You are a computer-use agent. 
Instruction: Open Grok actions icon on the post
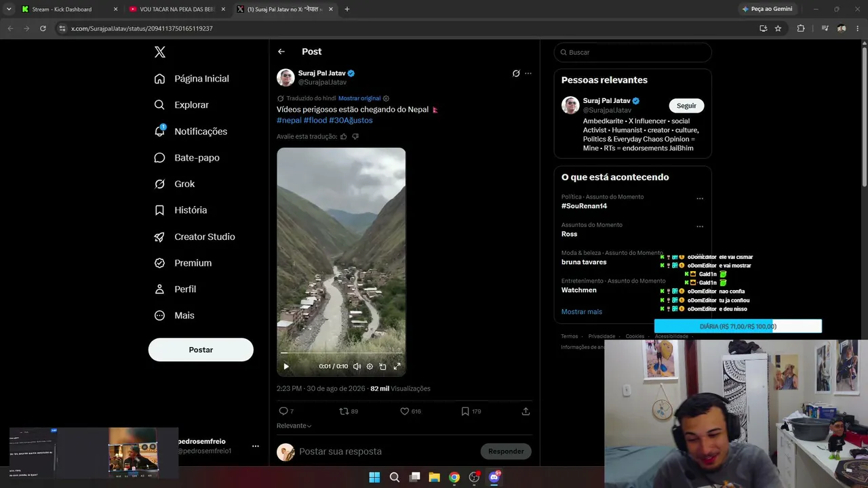click(516, 73)
